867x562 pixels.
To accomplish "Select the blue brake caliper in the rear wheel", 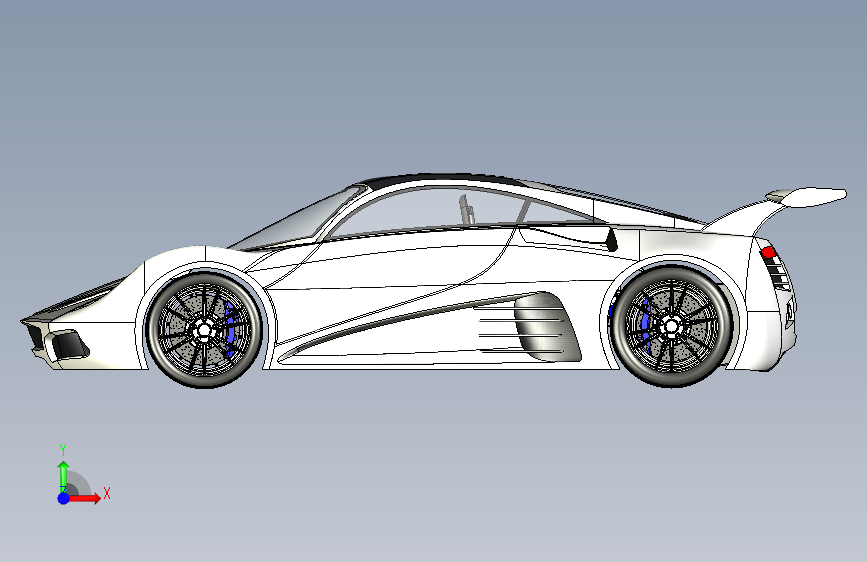I will point(643,325).
